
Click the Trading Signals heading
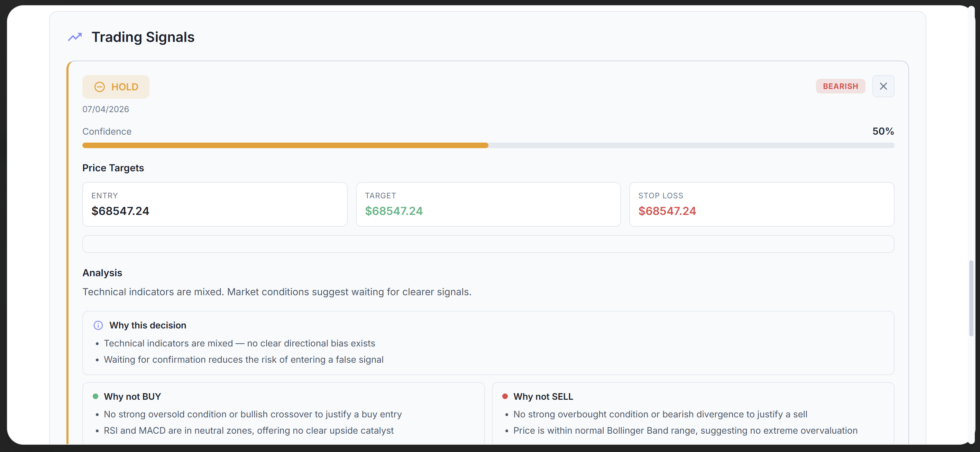point(143,37)
